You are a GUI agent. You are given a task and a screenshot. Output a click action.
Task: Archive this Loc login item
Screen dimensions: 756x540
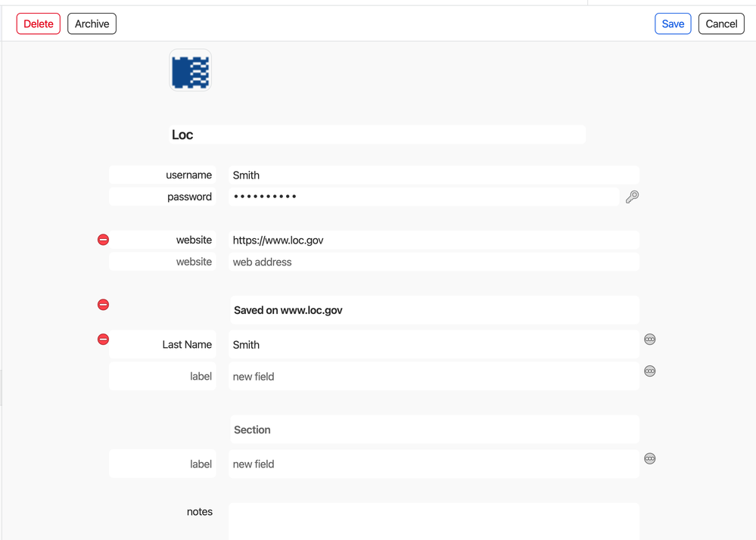click(92, 24)
